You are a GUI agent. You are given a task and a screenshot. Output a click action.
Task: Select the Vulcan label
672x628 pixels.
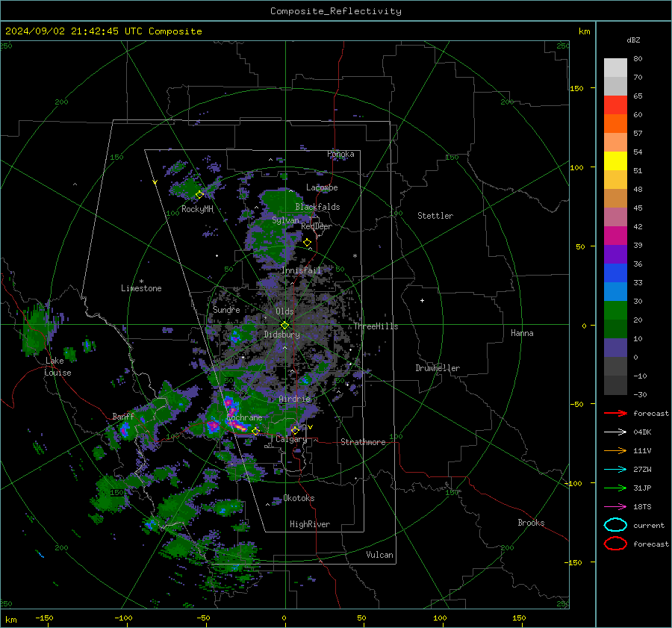[x=379, y=555]
